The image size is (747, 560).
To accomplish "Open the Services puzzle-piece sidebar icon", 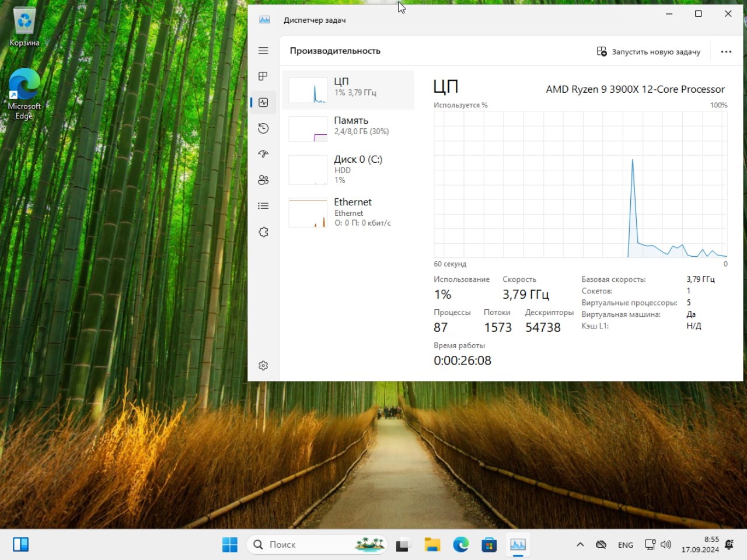I will tap(263, 232).
